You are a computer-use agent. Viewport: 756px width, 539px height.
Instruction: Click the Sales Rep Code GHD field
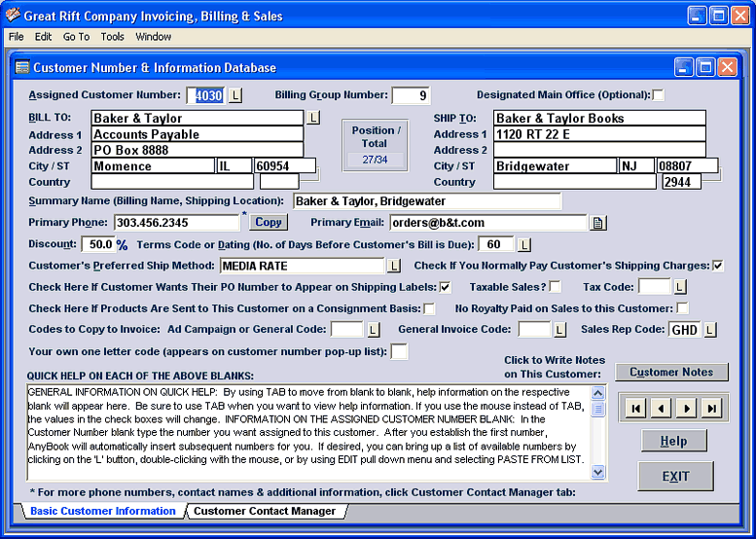click(685, 330)
